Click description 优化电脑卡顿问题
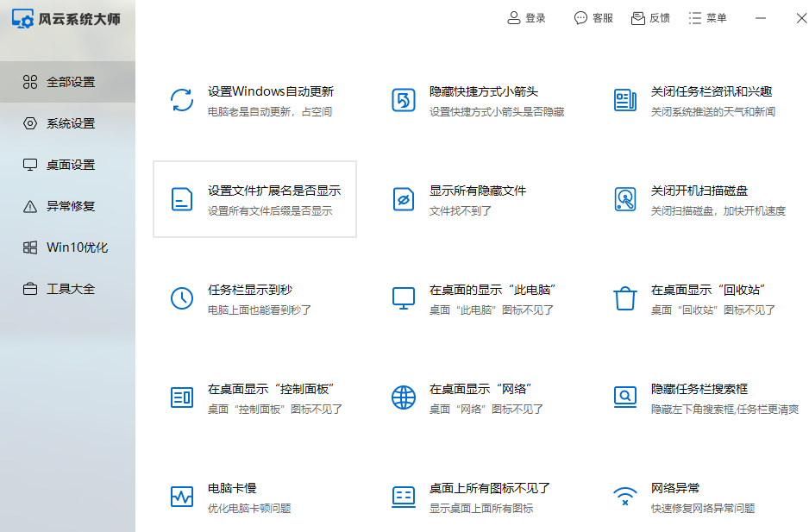 [249, 508]
